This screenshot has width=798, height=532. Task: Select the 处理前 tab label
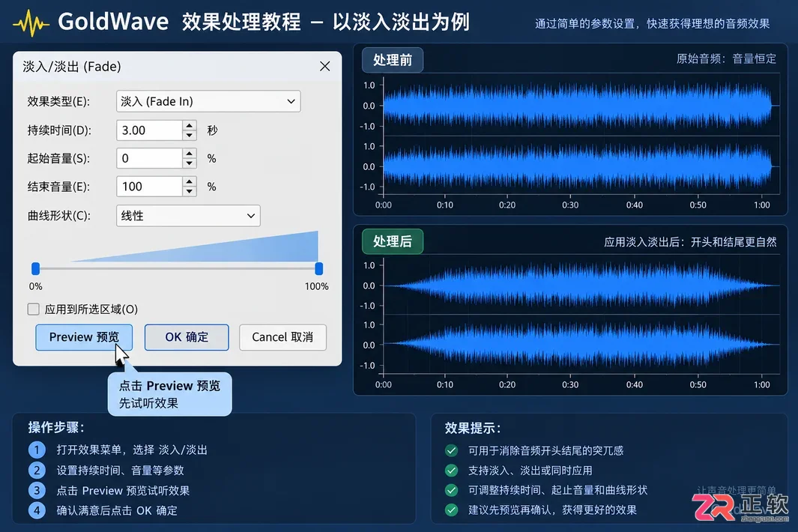[393, 60]
